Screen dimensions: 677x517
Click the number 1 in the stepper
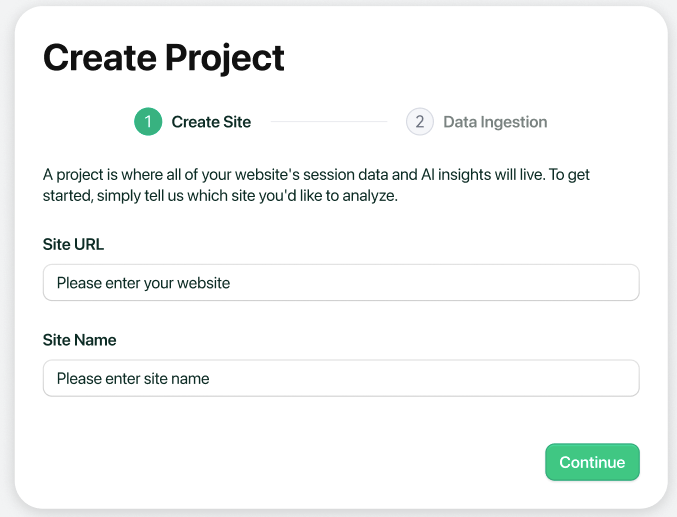tap(148, 122)
